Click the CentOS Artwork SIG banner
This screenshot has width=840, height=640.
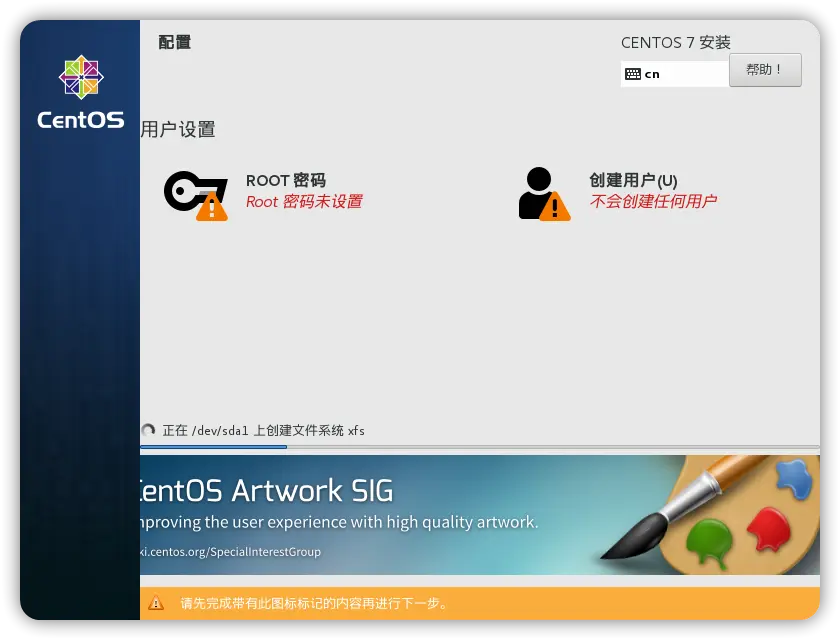479,515
